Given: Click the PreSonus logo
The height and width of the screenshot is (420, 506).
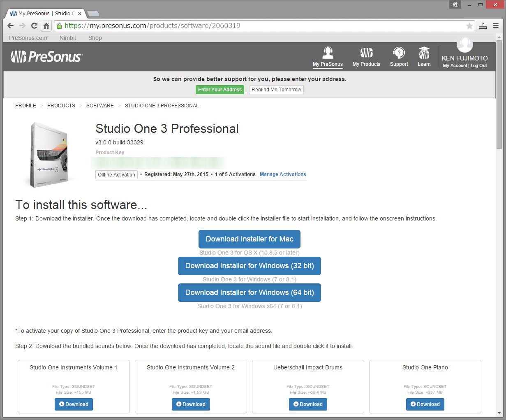Looking at the screenshot, I should tap(46, 56).
